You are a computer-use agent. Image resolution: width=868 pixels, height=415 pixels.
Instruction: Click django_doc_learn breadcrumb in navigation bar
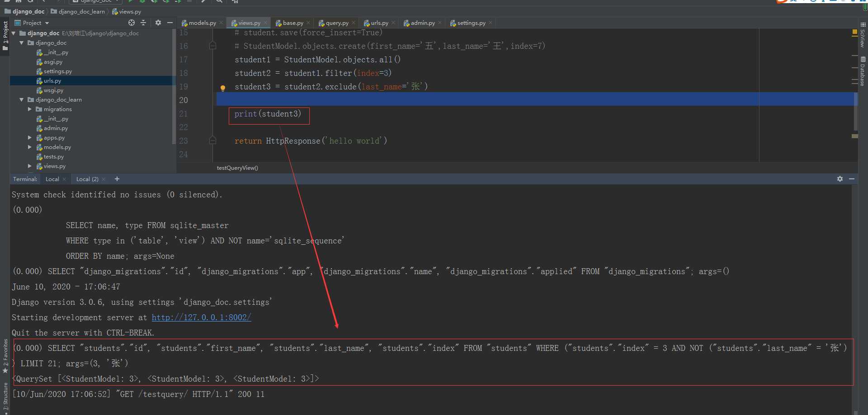[78, 11]
